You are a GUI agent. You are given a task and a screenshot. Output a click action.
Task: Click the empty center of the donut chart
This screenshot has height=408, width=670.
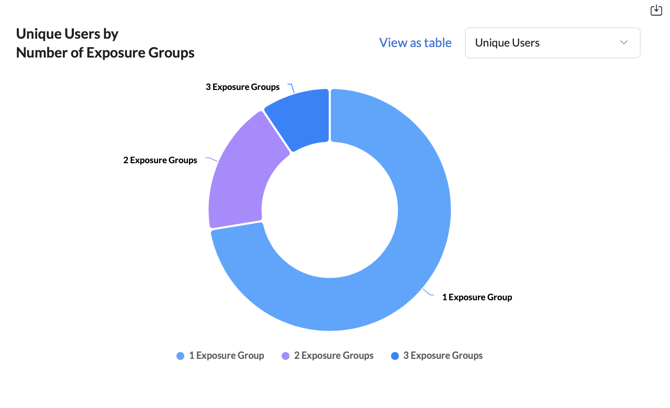(x=330, y=210)
